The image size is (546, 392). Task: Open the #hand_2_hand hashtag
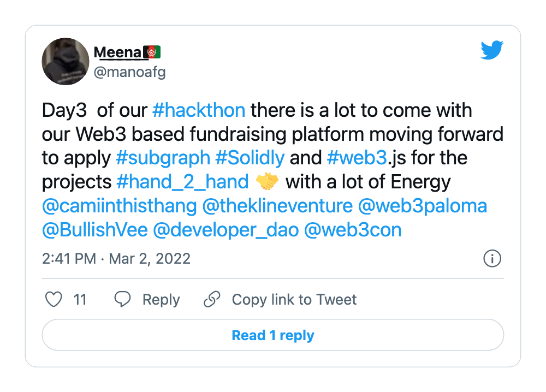tap(183, 182)
